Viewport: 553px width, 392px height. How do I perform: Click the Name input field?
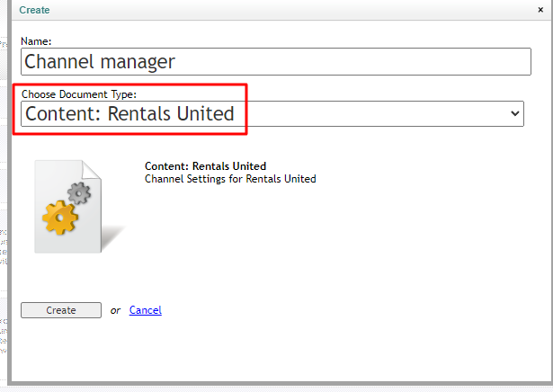click(276, 62)
